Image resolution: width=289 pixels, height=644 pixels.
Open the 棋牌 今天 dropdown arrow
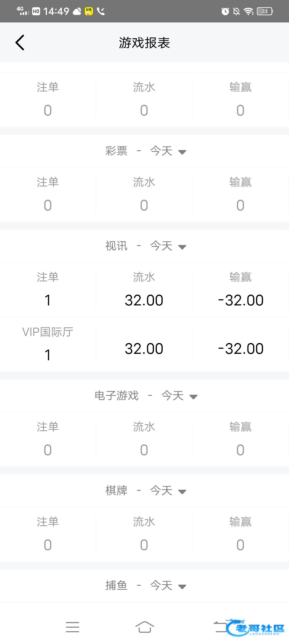click(x=182, y=491)
